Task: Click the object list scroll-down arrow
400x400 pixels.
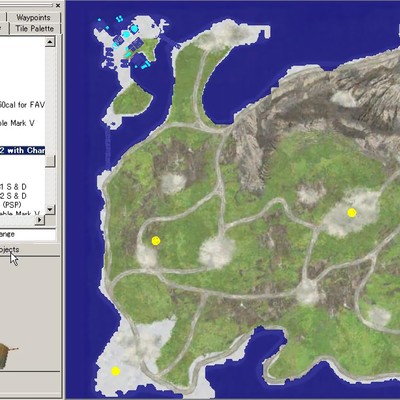Action: [50, 209]
